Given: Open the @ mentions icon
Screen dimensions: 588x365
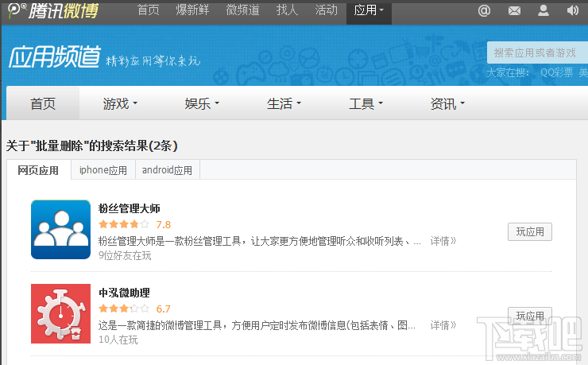Looking at the screenshot, I should point(484,10).
